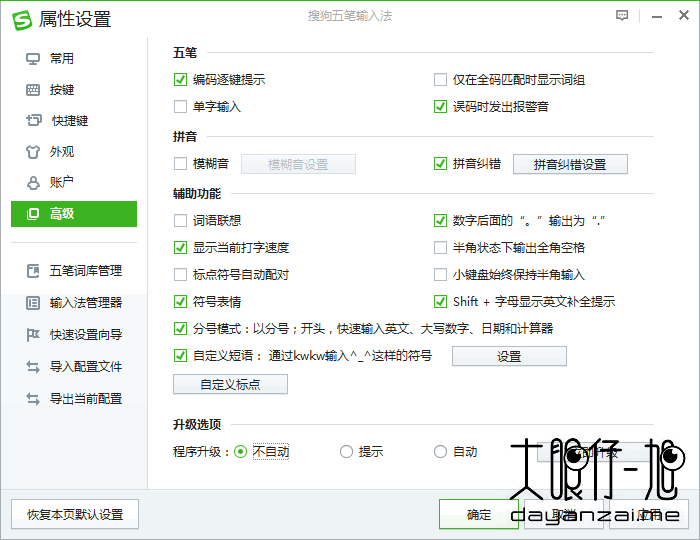
Task: Click the 常用 monitor icon in sidebar
Action: tap(33, 59)
